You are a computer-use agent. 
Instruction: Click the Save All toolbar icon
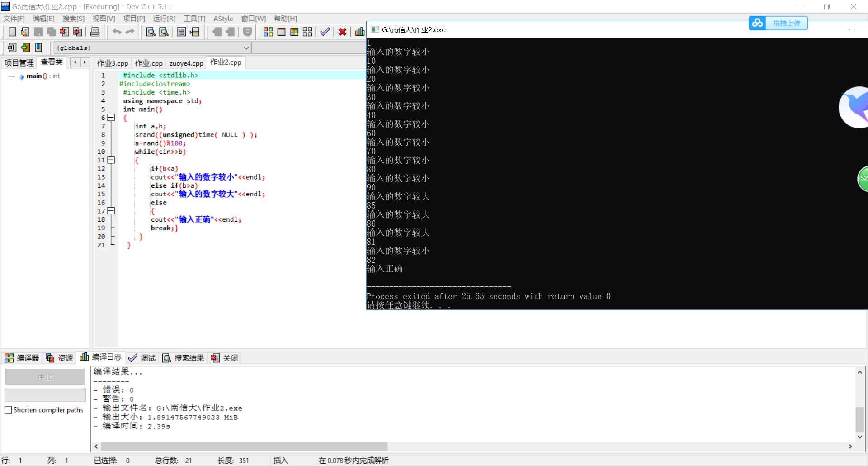[x=51, y=32]
